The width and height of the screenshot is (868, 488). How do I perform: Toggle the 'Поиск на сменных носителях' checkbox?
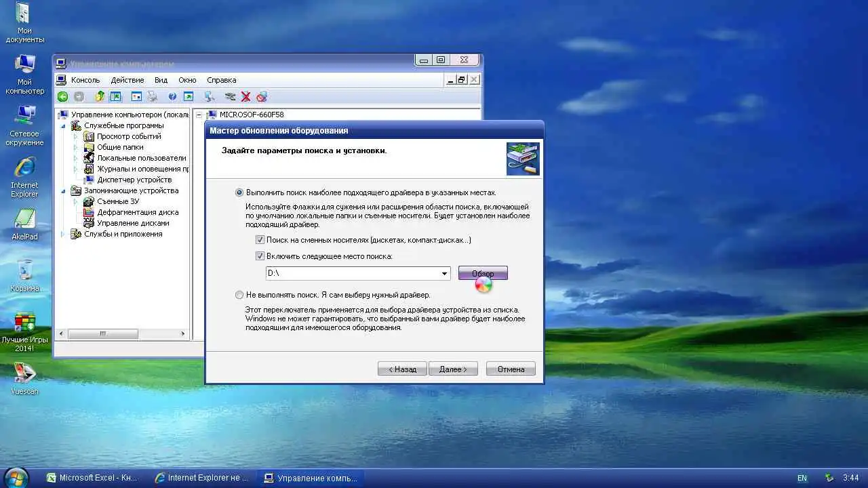coord(260,240)
